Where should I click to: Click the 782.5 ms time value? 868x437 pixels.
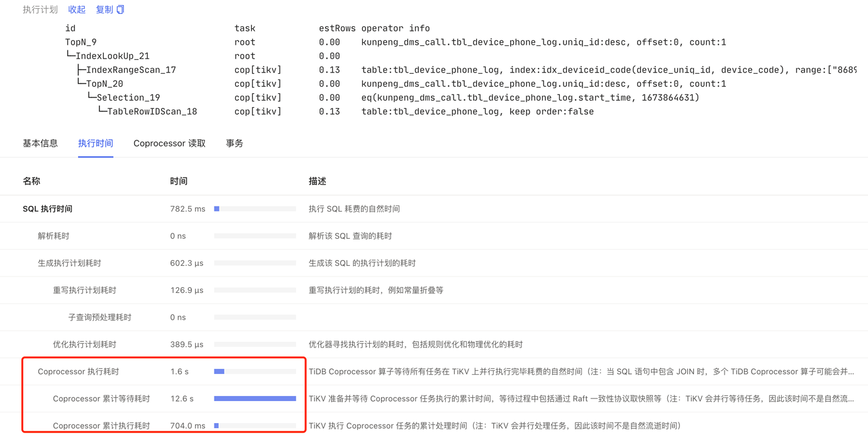click(x=187, y=208)
